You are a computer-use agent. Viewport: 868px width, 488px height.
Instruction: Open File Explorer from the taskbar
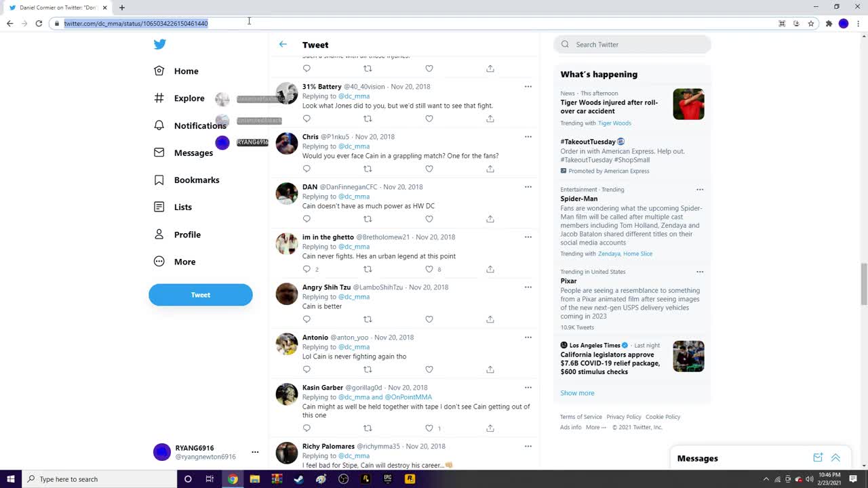[254, 479]
